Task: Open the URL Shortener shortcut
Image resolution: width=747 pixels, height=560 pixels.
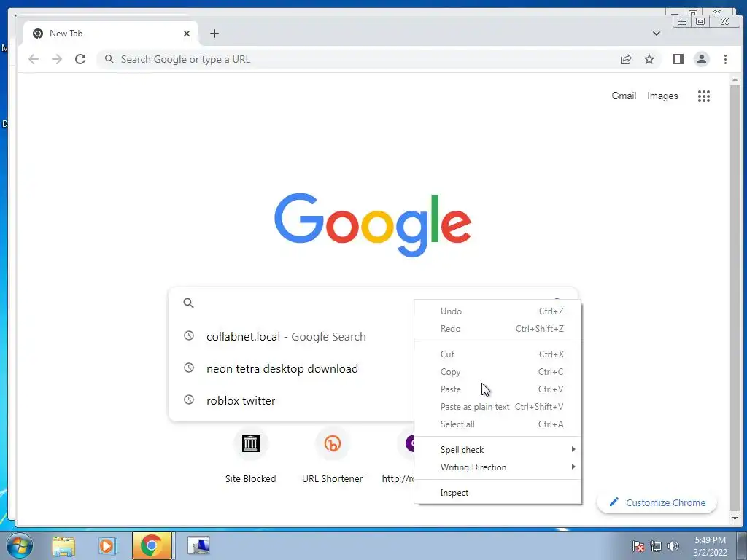Action: coord(332,456)
